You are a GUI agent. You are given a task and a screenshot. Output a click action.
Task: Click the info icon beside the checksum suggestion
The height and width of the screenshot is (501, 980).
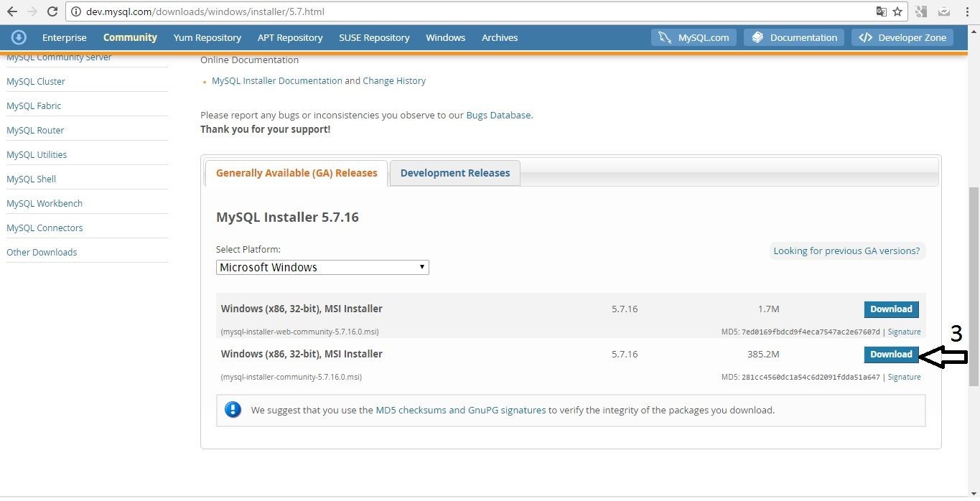tap(233, 410)
